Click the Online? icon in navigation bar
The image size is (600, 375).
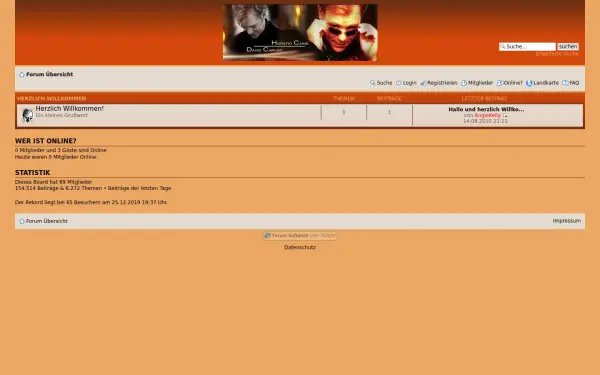coord(499,83)
